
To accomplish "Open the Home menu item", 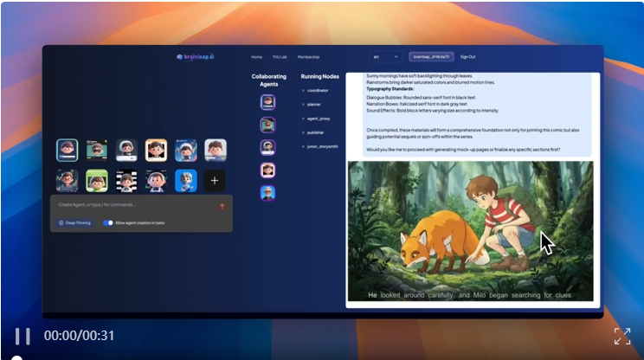I will click(256, 57).
